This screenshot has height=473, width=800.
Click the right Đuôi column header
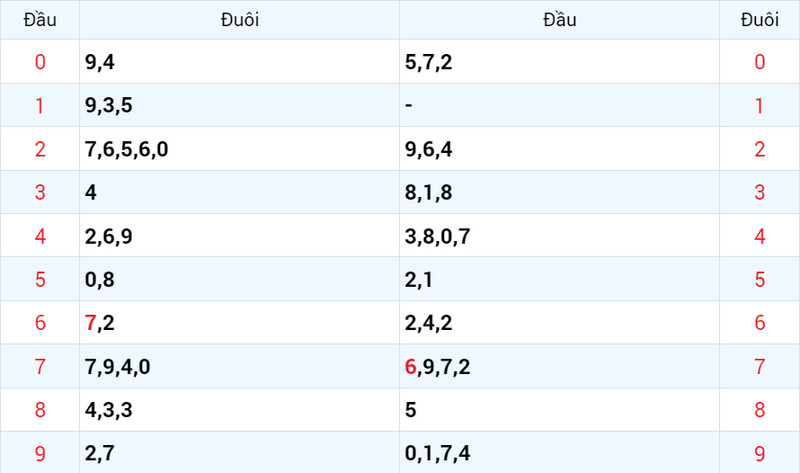click(759, 20)
